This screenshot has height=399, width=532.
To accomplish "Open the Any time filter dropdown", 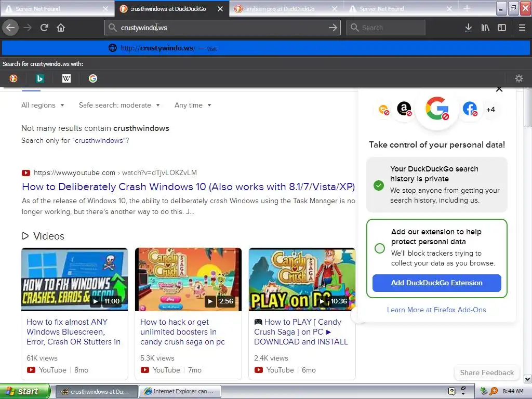I will (x=193, y=105).
